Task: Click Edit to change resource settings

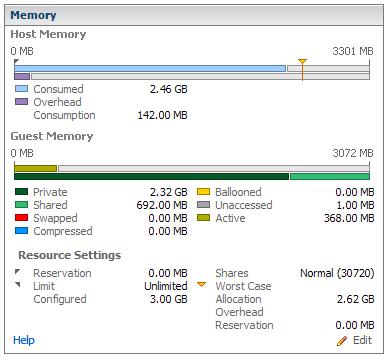Action: tap(362, 340)
